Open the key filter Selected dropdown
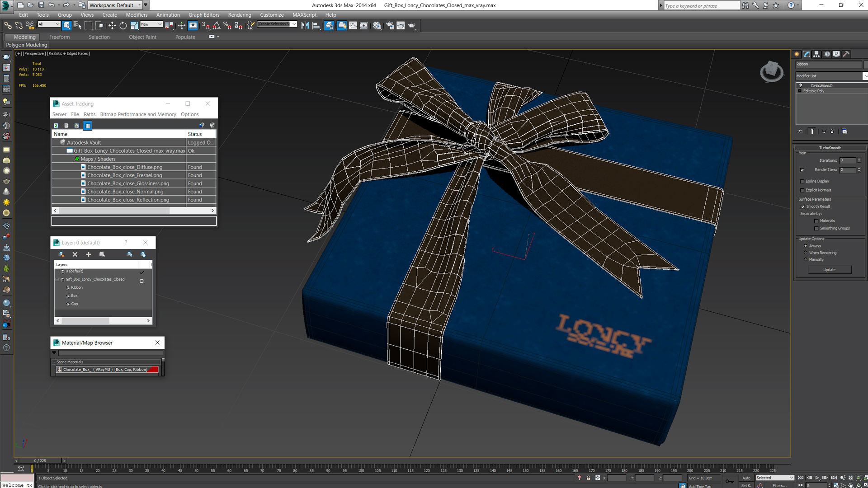Viewport: 868px width, 488px height. click(x=775, y=478)
